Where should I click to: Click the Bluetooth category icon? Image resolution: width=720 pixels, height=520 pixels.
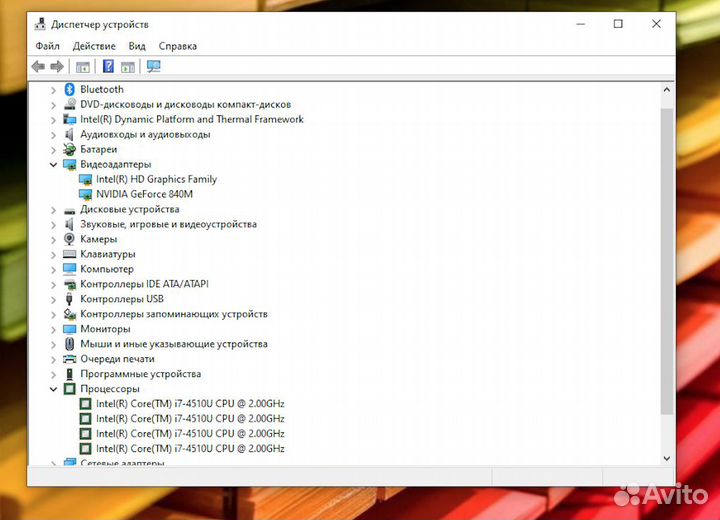coord(69,89)
